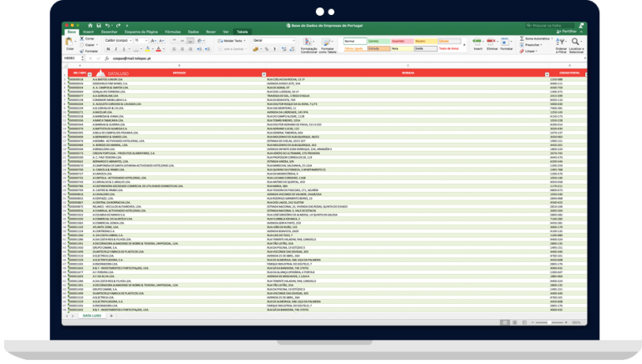Click Moldar Texto wrap text button

[232, 41]
